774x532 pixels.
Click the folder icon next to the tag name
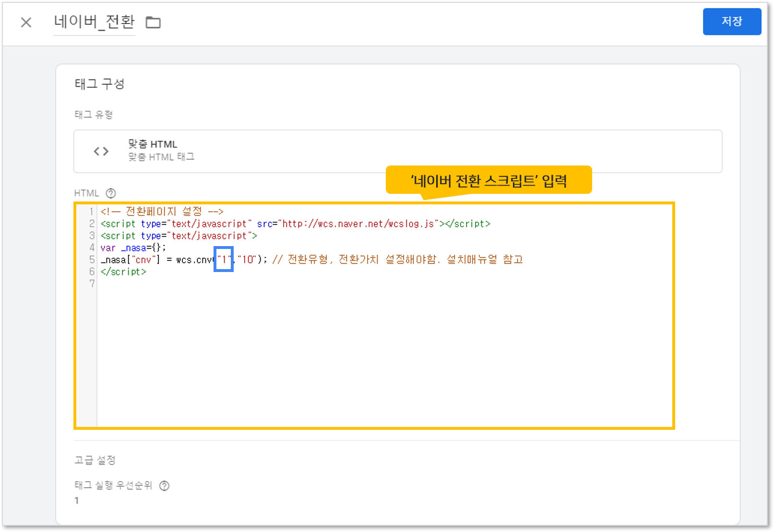coord(153,22)
